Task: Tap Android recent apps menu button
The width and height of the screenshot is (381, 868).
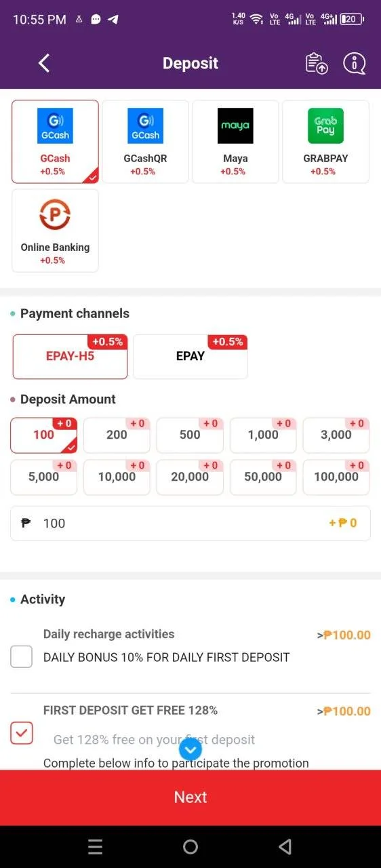Action: [96, 846]
